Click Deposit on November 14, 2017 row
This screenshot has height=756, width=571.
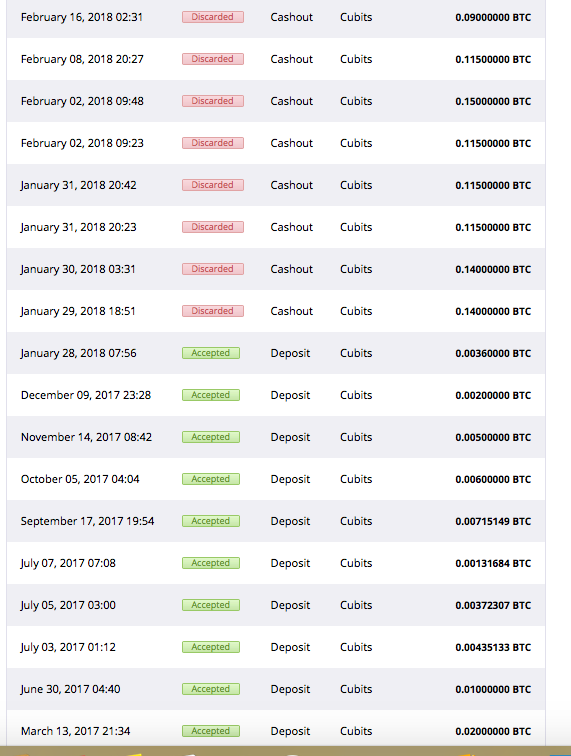(290, 437)
